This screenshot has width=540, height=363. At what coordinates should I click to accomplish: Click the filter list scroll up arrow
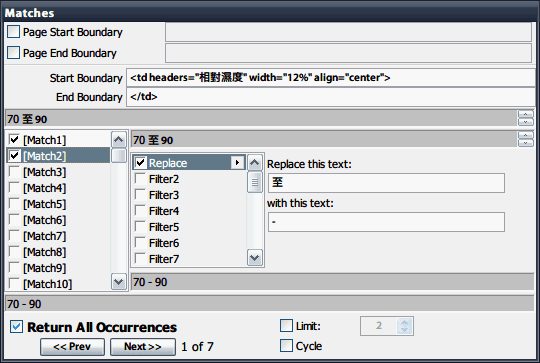click(255, 163)
